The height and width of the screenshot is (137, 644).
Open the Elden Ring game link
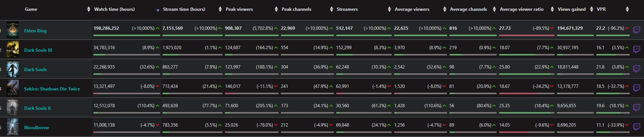[35, 31]
